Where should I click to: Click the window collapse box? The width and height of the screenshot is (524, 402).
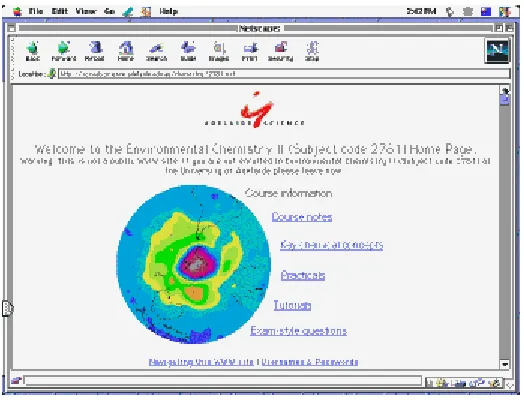[509, 28]
